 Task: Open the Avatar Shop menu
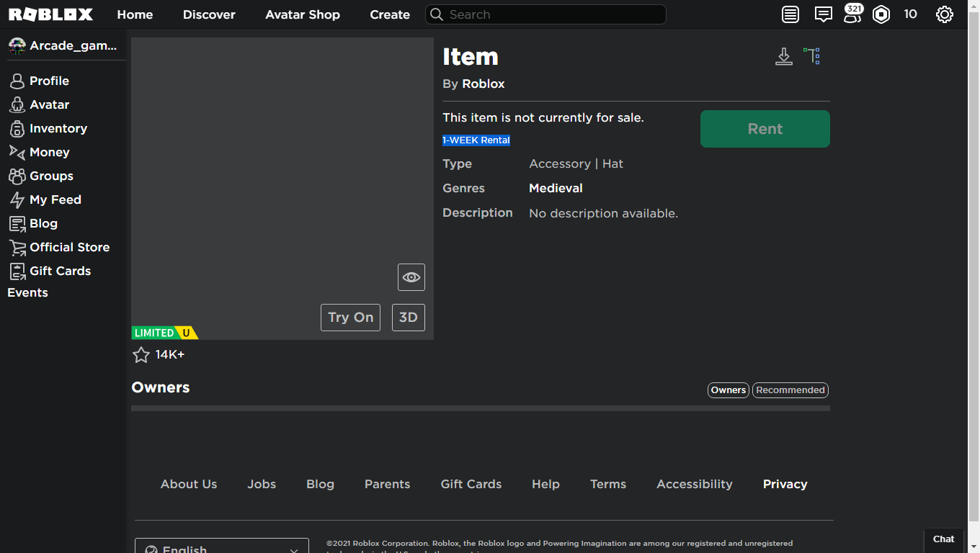(x=303, y=14)
